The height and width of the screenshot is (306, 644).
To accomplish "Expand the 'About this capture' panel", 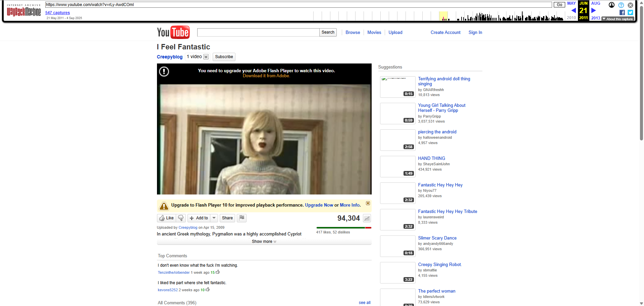I will tap(618, 19).
